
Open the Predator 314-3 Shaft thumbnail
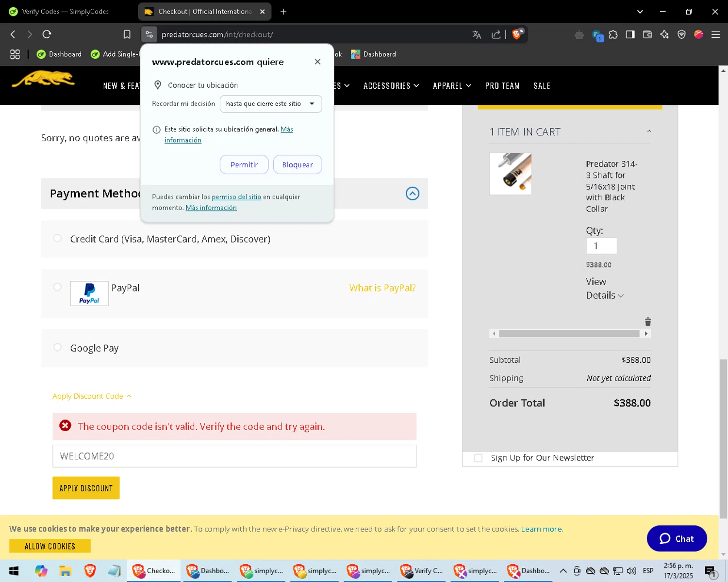pyautogui.click(x=511, y=174)
